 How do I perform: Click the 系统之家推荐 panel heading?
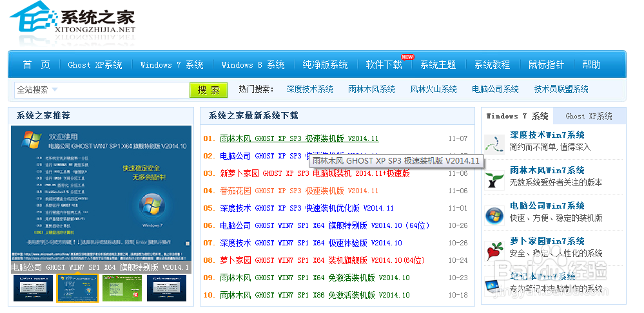43,116
